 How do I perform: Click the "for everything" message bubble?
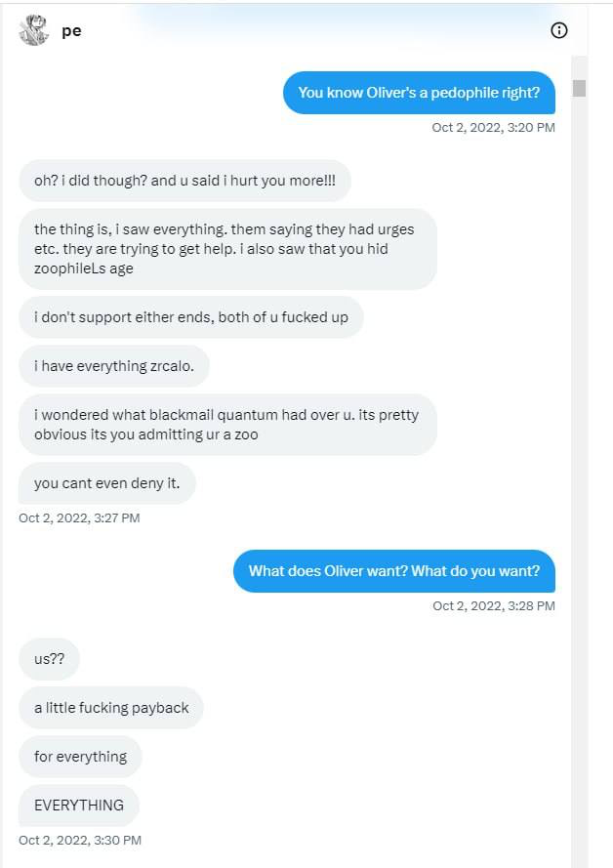coord(80,756)
